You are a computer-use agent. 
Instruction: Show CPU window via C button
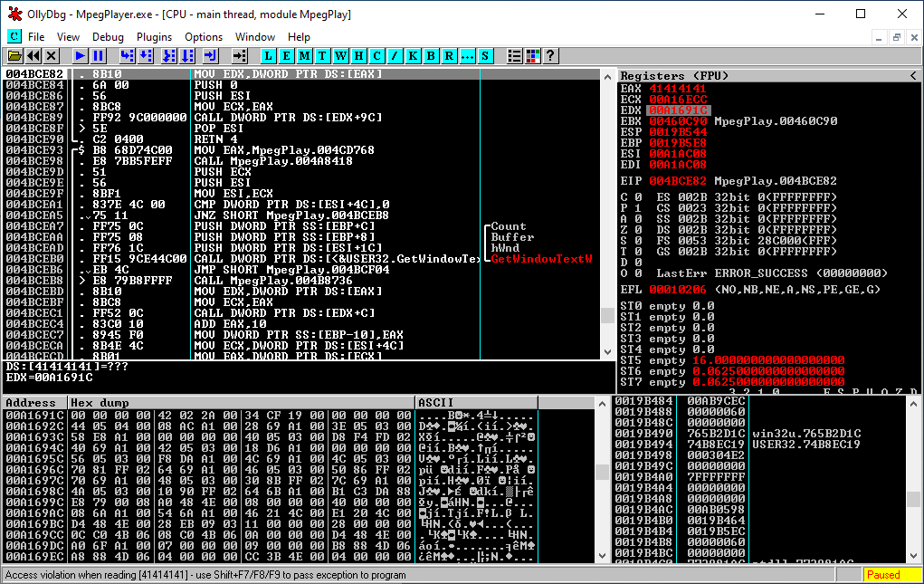[x=376, y=56]
